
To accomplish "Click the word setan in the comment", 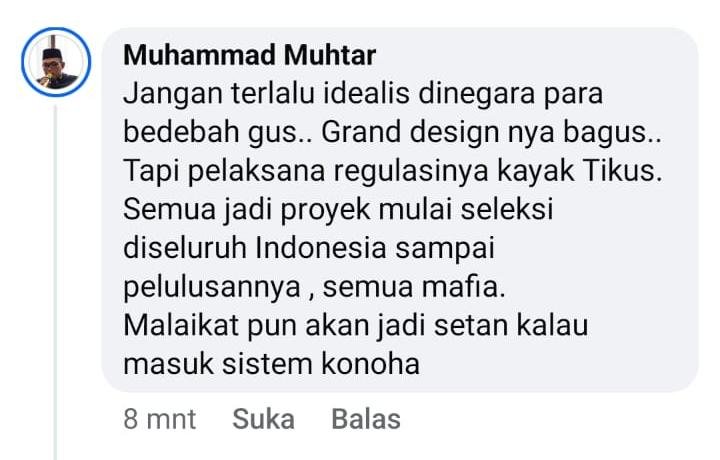I will [471, 325].
